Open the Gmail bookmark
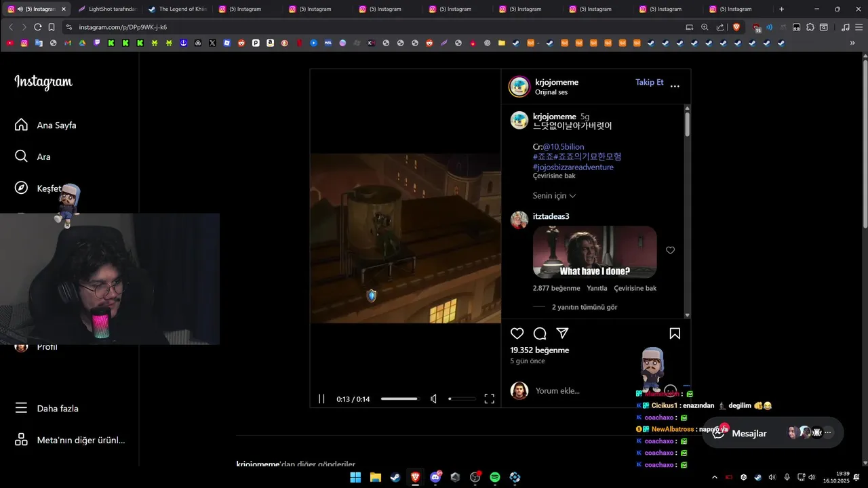This screenshot has height=488, width=868. click(x=68, y=43)
